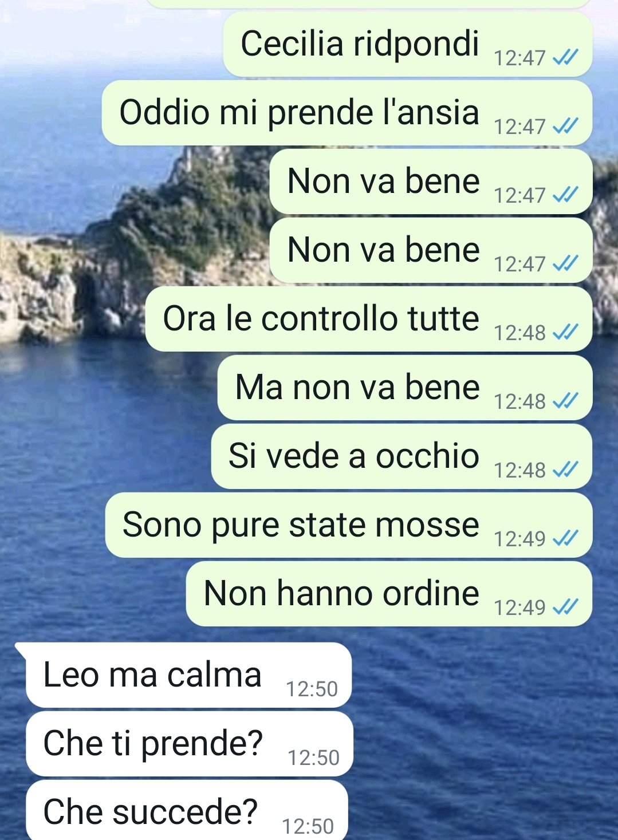Tap the 'Sono pure state mosse' message

click(348, 525)
